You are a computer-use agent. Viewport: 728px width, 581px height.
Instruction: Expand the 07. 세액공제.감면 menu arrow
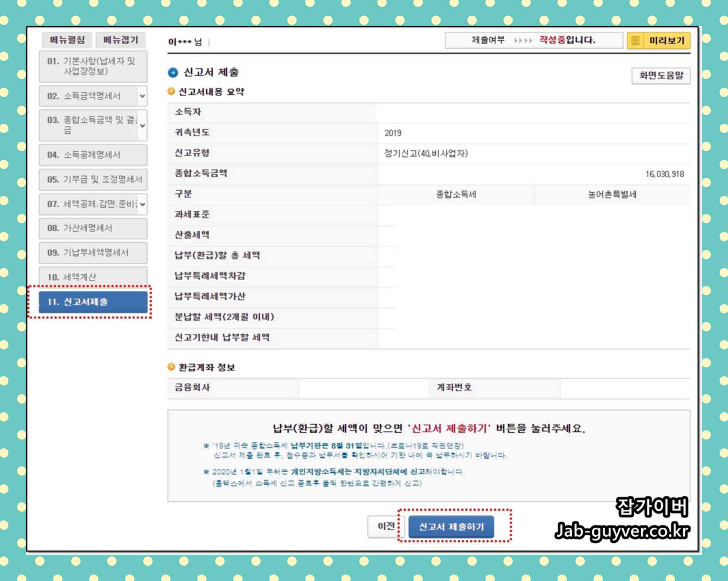142,204
